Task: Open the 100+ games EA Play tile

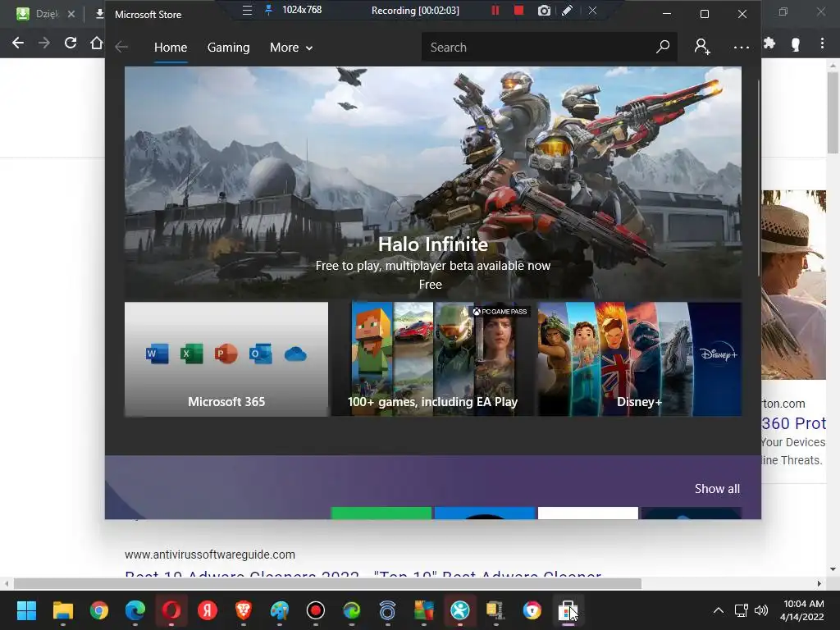Action: pyautogui.click(x=433, y=359)
